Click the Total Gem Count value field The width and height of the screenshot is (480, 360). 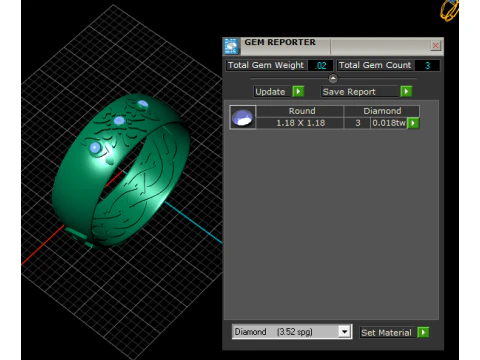coord(427,65)
